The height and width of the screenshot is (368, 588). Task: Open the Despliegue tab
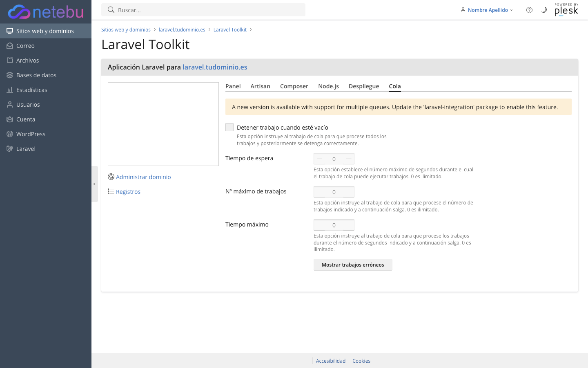[364, 86]
